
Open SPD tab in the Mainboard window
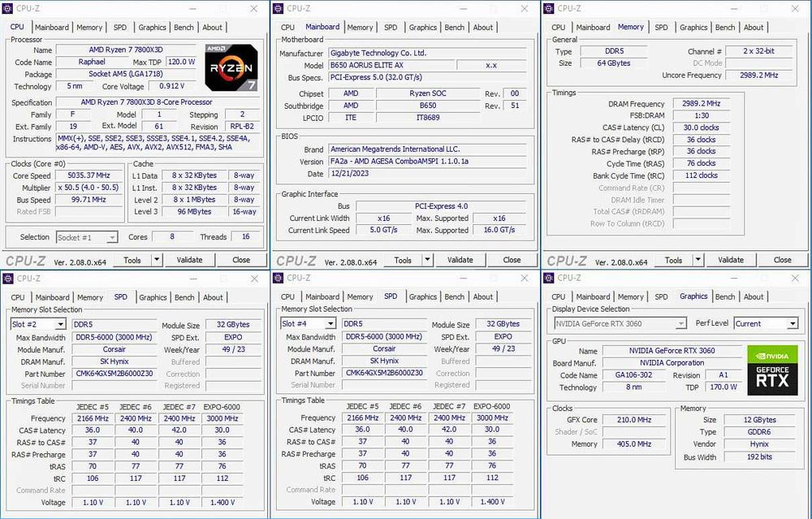pyautogui.click(x=391, y=28)
